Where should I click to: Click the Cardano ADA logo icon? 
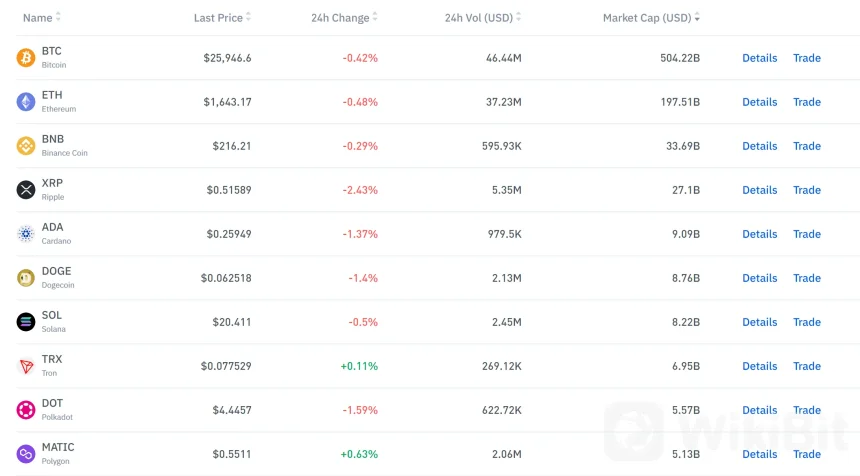pos(26,234)
